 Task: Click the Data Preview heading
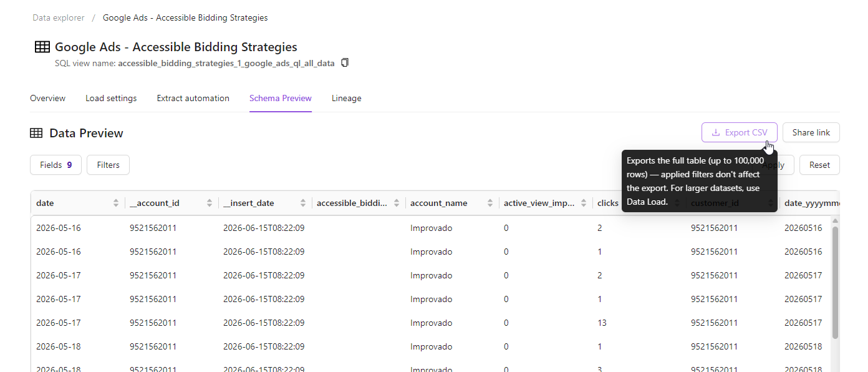point(86,133)
